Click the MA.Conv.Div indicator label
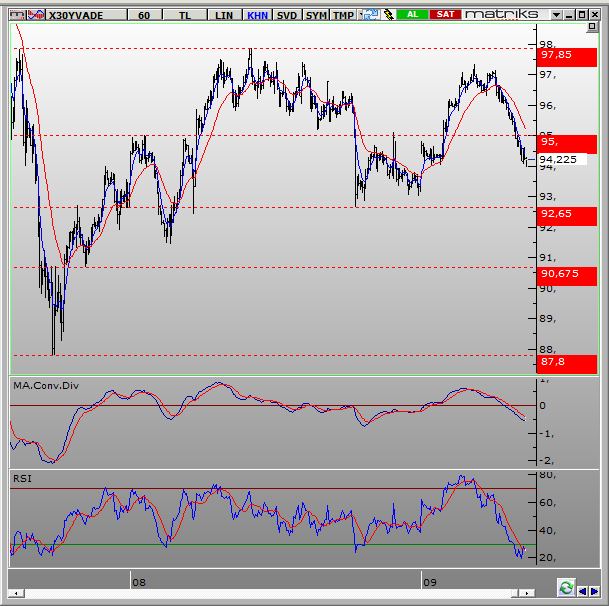The height and width of the screenshot is (606, 609). click(46, 386)
